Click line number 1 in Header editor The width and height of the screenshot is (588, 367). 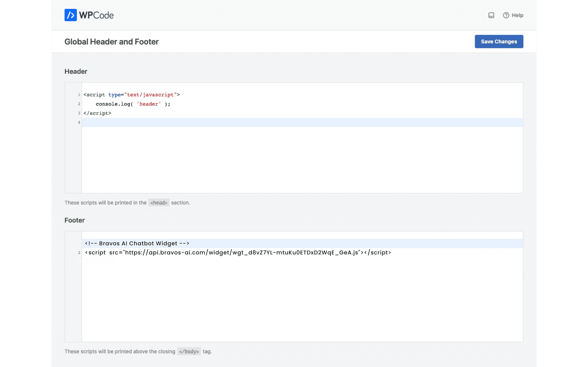79,95
